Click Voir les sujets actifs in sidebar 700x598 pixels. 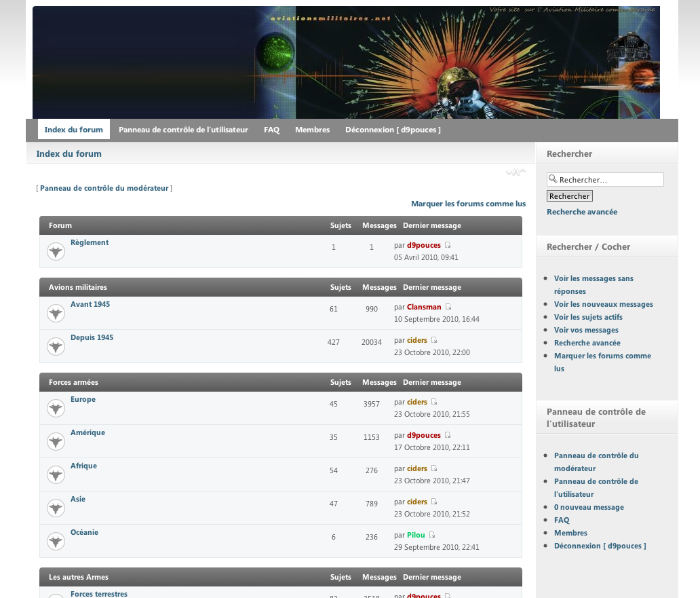click(x=588, y=317)
